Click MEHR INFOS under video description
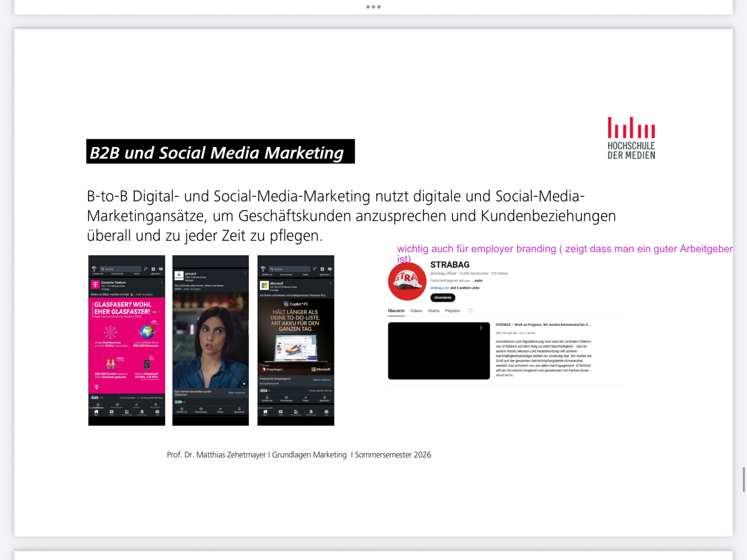This screenshot has width=747, height=560. pyautogui.click(x=504, y=375)
